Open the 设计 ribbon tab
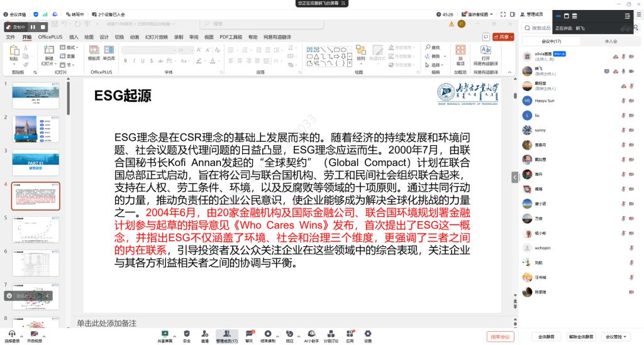The height and width of the screenshot is (345, 644). [x=104, y=37]
